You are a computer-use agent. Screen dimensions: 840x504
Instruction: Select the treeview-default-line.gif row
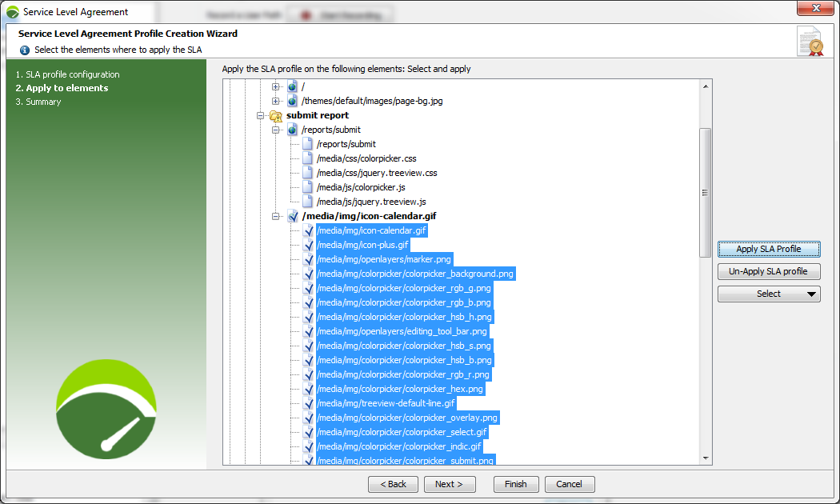(x=386, y=404)
